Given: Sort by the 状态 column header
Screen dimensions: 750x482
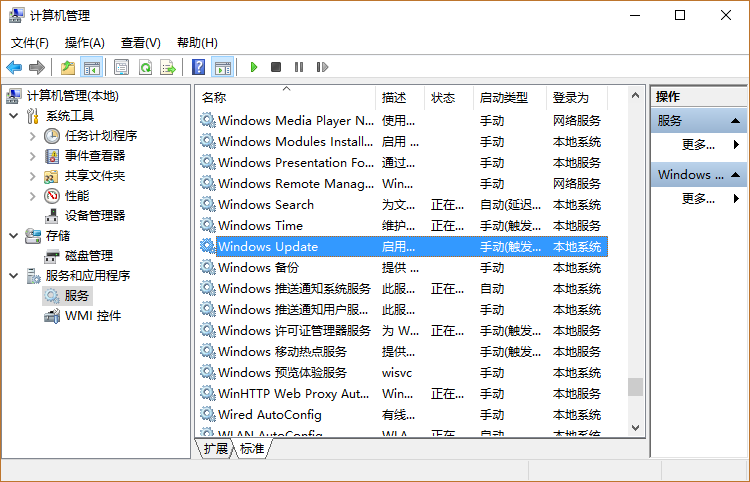Looking at the screenshot, I should 449,98.
